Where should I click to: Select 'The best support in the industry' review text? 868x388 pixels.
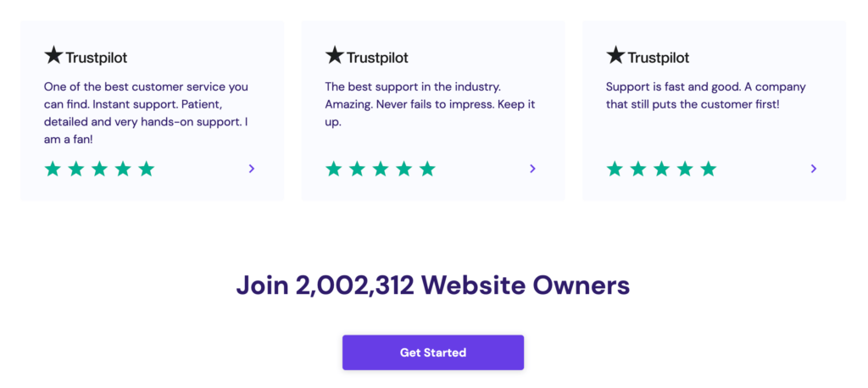(x=430, y=105)
